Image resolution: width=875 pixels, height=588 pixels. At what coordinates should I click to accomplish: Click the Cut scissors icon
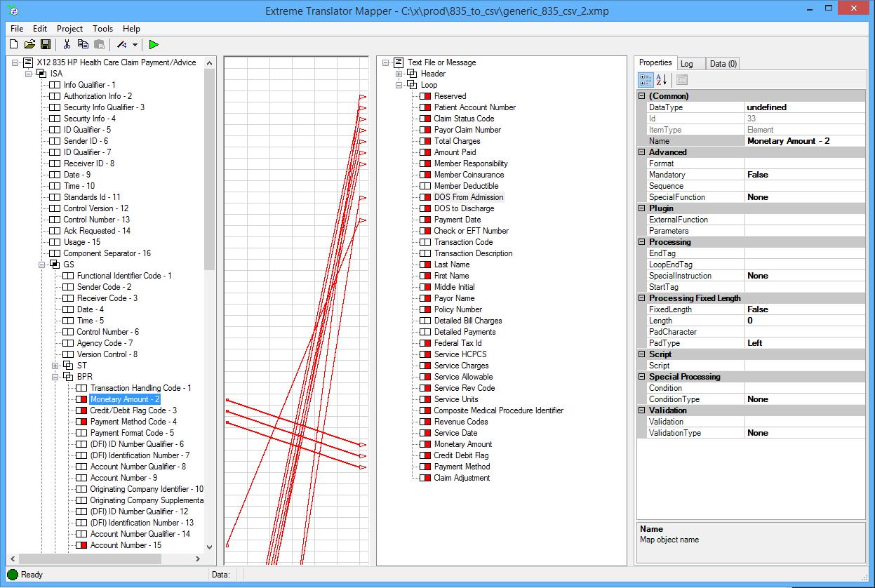(x=67, y=45)
